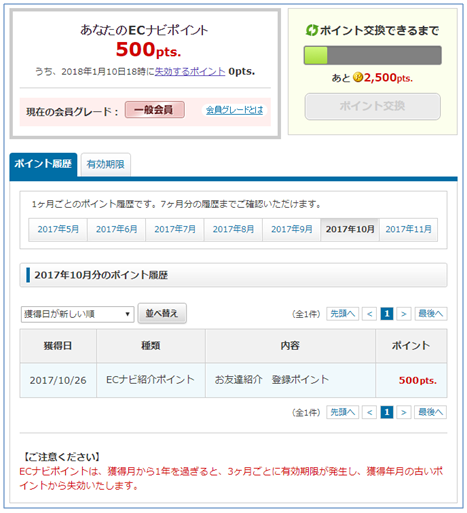Click the ポイント交換 button
This screenshot has height=513, width=467.
372,106
